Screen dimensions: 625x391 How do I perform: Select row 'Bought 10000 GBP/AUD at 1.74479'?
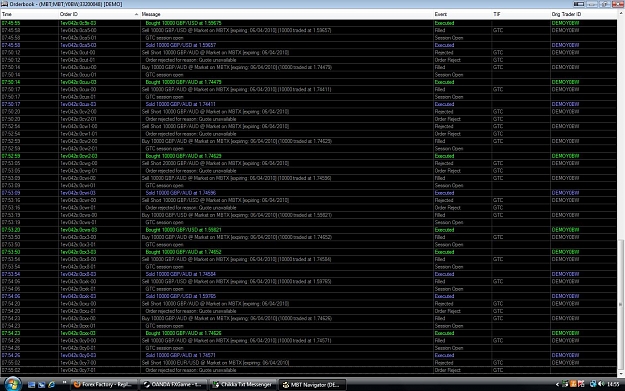(x=309, y=82)
